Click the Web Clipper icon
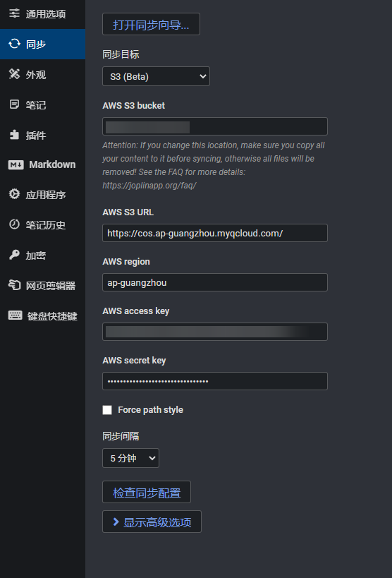 click(x=14, y=285)
